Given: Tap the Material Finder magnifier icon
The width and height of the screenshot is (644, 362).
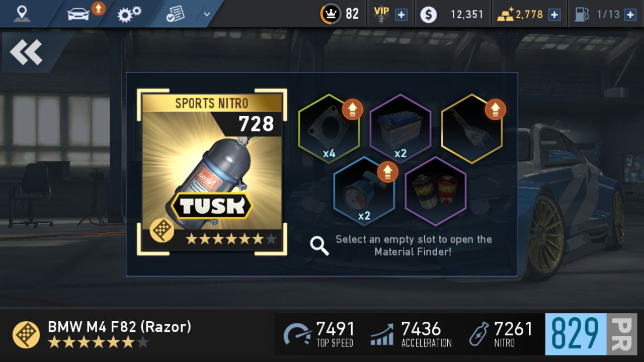Looking at the screenshot, I should pos(319,245).
